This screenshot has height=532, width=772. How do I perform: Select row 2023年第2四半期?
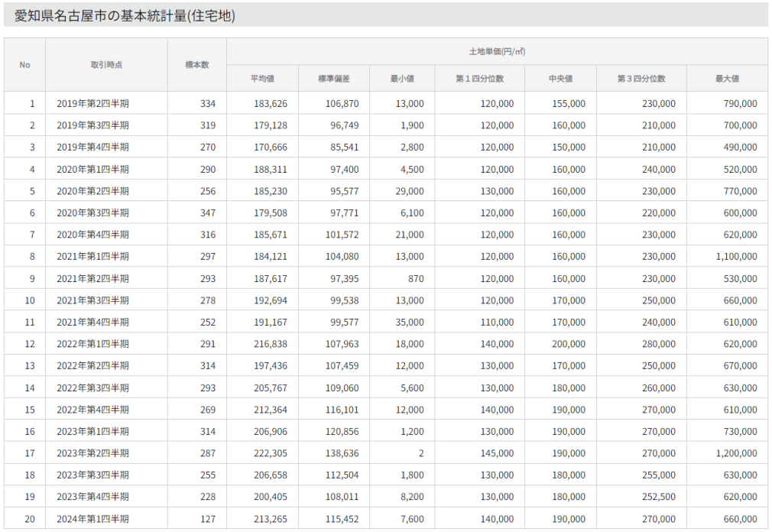(x=386, y=453)
